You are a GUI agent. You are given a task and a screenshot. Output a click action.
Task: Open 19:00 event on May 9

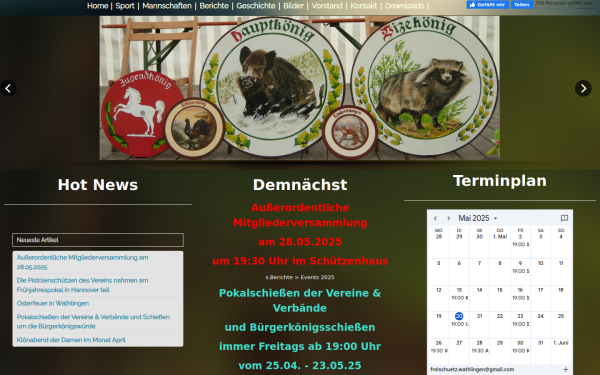pyautogui.click(x=520, y=271)
